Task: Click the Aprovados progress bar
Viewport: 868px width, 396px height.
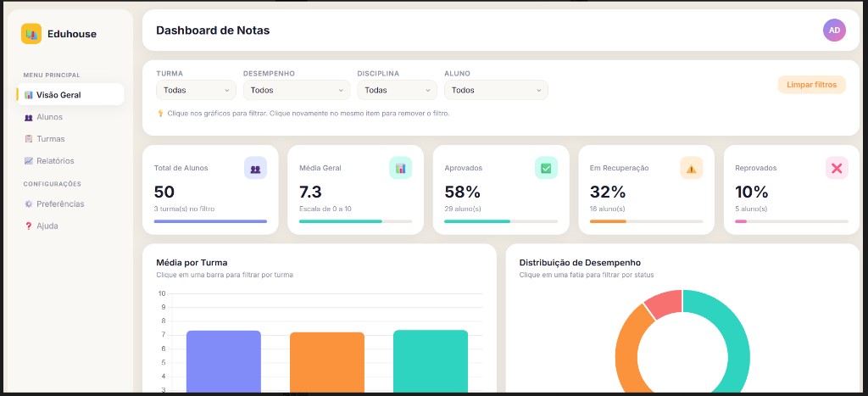Action: pyautogui.click(x=501, y=221)
